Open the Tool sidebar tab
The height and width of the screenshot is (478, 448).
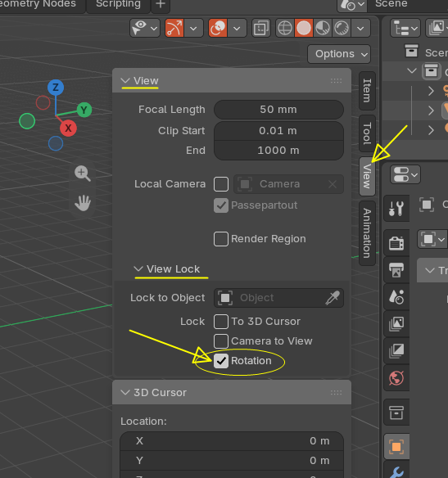pyautogui.click(x=367, y=133)
